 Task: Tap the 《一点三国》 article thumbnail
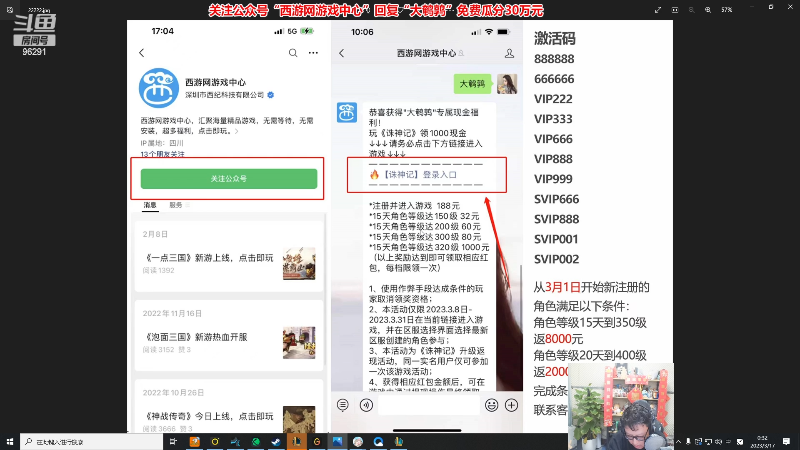(x=299, y=263)
